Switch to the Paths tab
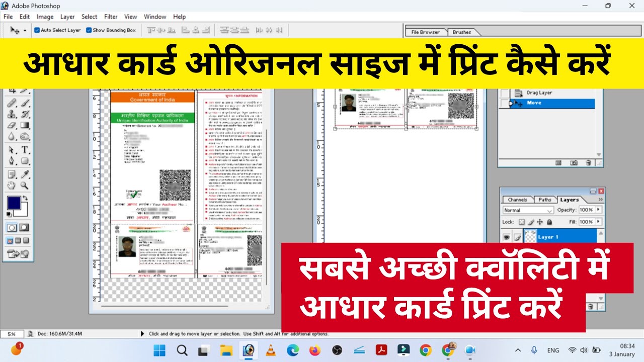644x362 pixels. (545, 200)
